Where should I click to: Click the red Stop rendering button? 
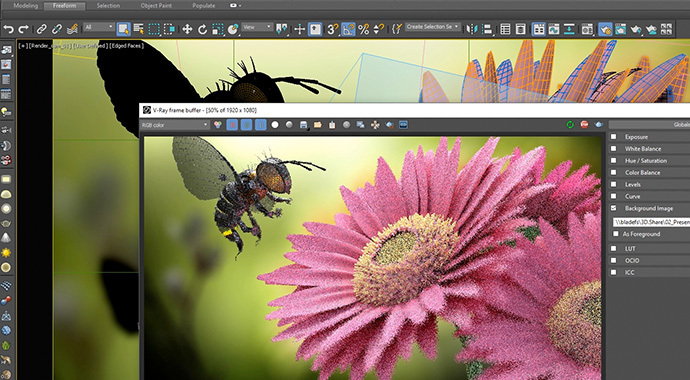[584, 125]
